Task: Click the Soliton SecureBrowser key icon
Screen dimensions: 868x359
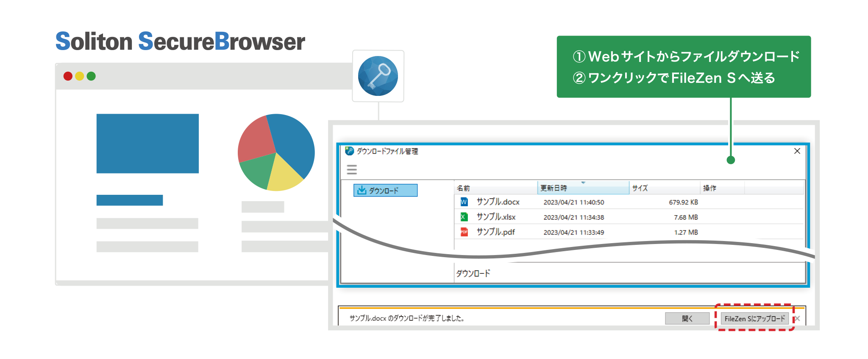Action: point(378,76)
